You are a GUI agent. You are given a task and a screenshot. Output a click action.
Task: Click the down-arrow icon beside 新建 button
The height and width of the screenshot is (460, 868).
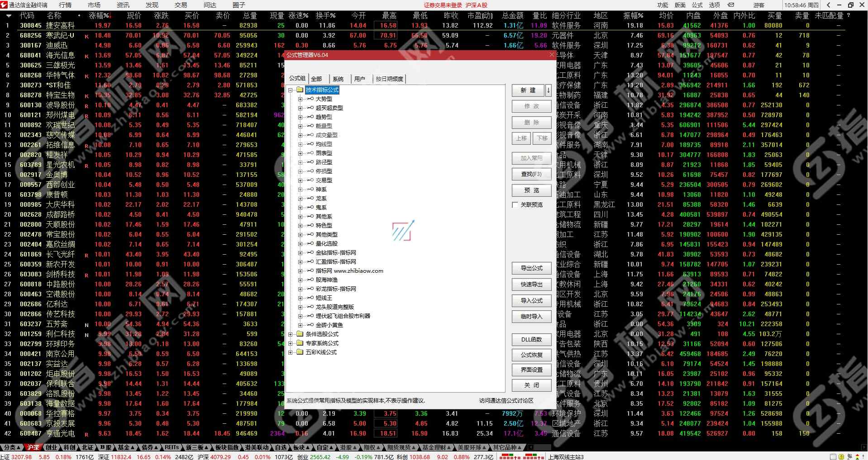point(548,90)
